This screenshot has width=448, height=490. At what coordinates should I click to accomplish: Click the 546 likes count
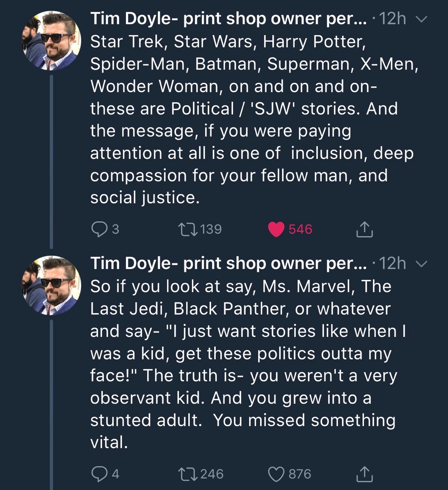pos(300,229)
